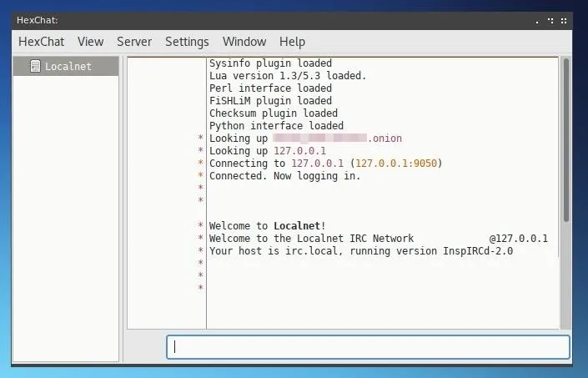
Task: Open the Server menu
Action: coord(134,42)
